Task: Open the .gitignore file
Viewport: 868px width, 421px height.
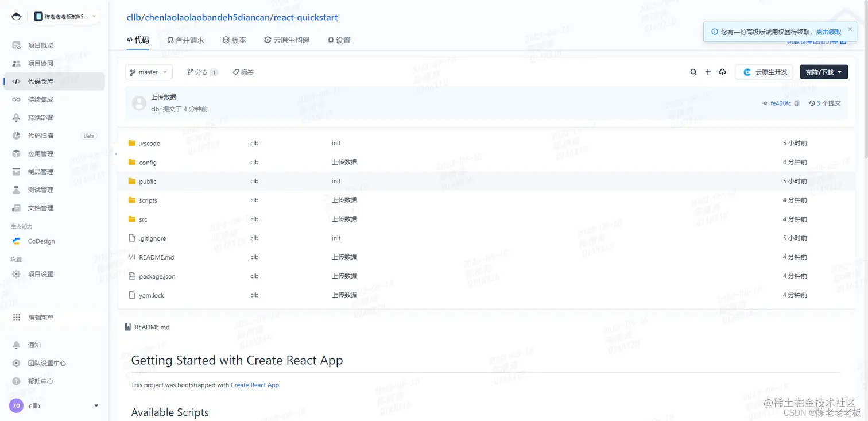Action: coord(152,238)
